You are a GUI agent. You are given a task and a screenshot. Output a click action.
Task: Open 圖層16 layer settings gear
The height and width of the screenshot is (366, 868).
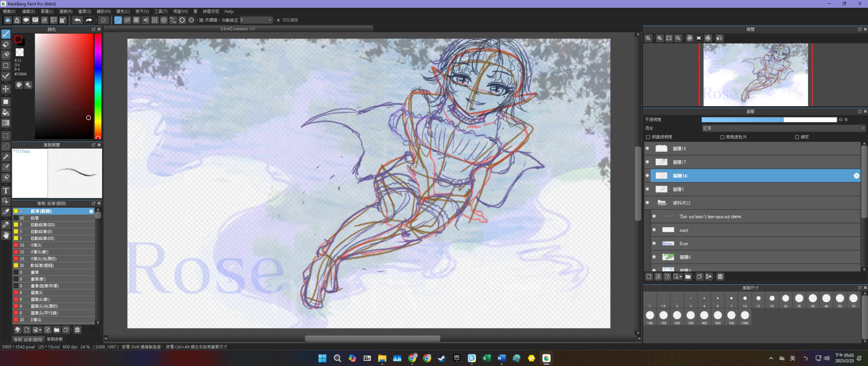click(856, 176)
